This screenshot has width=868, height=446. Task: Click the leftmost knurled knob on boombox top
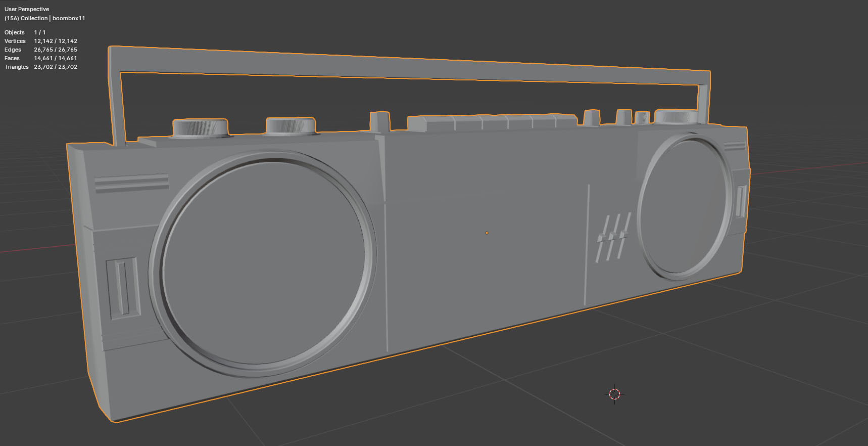[x=201, y=127]
